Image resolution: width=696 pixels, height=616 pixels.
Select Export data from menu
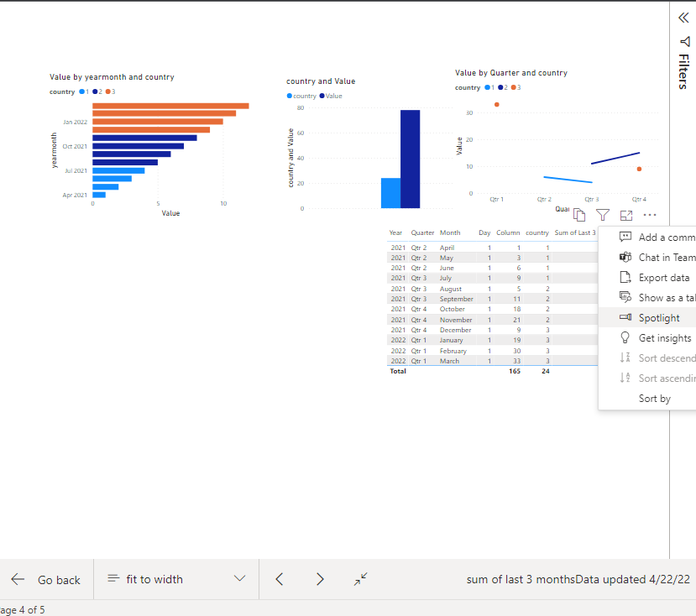647,278
